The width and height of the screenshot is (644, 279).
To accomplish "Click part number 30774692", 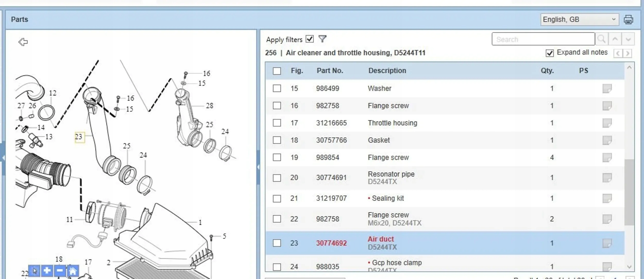I will pos(331,243).
